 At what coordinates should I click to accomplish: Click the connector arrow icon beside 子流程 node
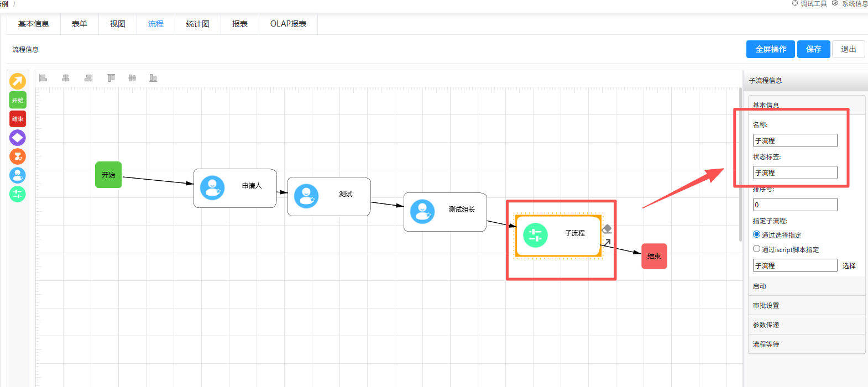[607, 242]
